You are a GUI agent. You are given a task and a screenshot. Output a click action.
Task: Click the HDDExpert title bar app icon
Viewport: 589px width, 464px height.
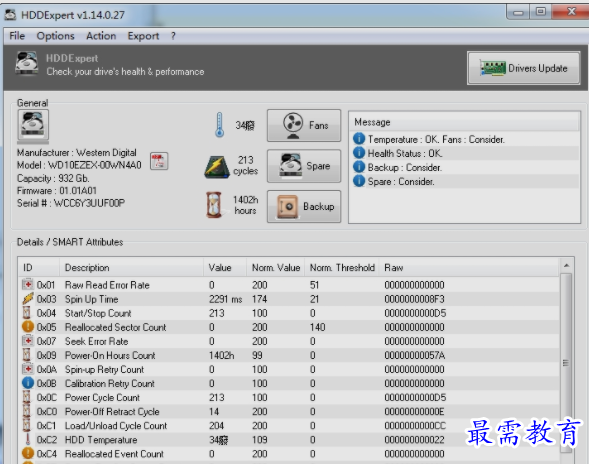[x=10, y=15]
